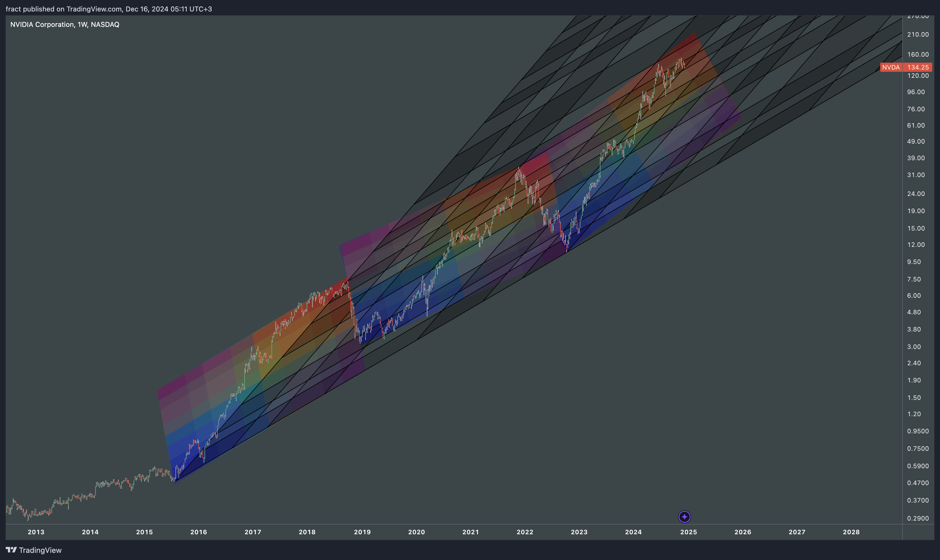Click the 4.80 price scale label

click(914, 312)
